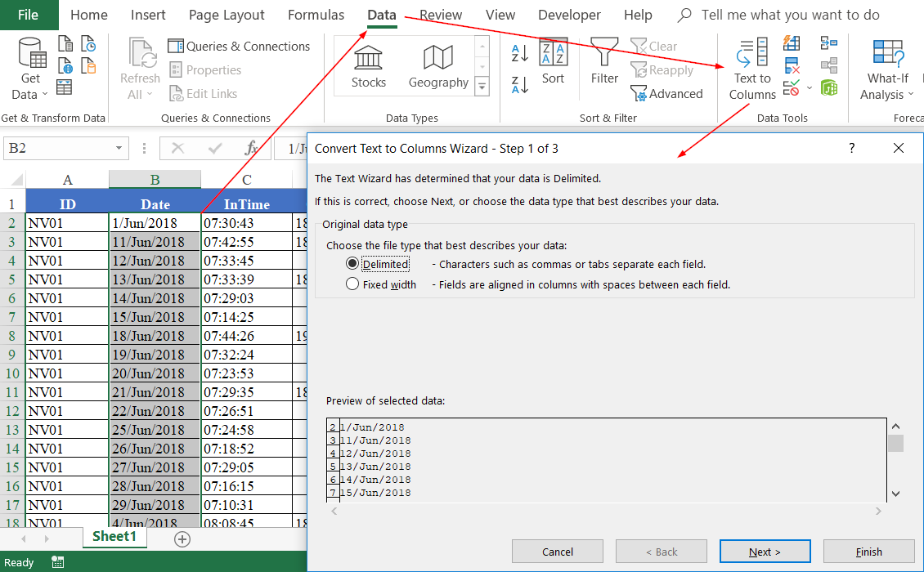Click Manage Data Model icon
Screen dimensions: 924x572
(829, 87)
